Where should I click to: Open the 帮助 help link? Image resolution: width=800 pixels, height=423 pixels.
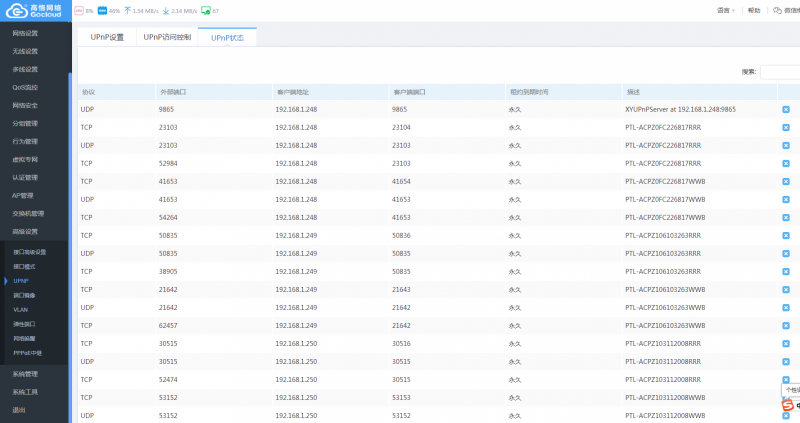tap(754, 10)
